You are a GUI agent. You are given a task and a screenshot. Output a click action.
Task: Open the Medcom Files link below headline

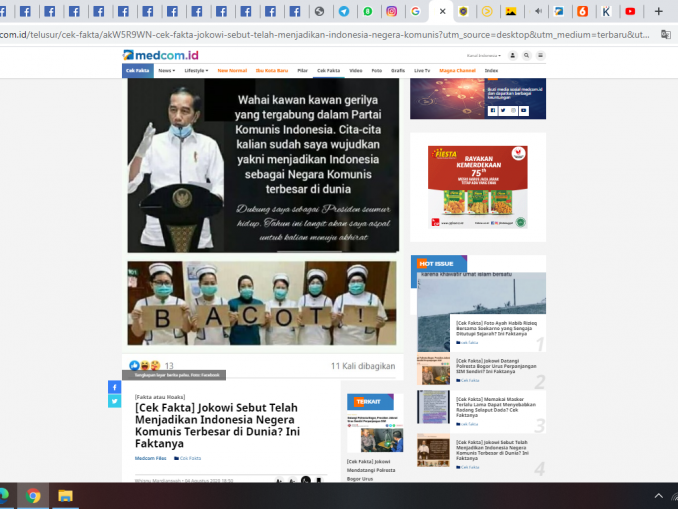click(150, 458)
